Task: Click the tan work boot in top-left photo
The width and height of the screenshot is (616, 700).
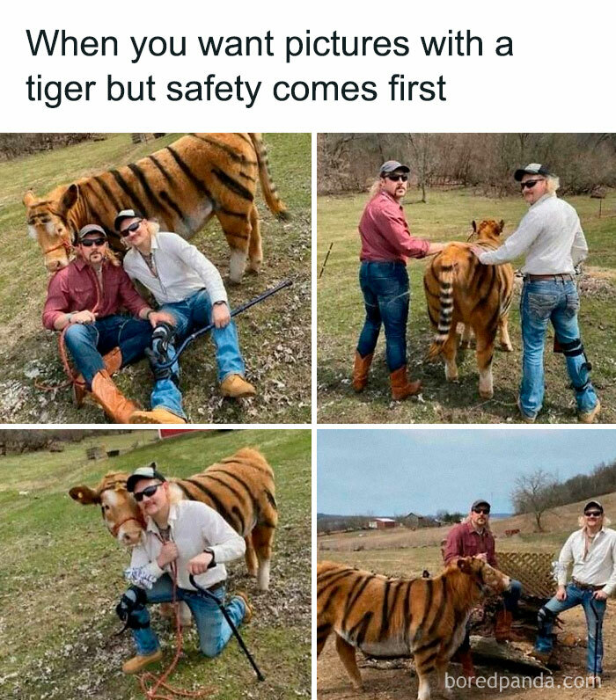Action: click(x=238, y=386)
